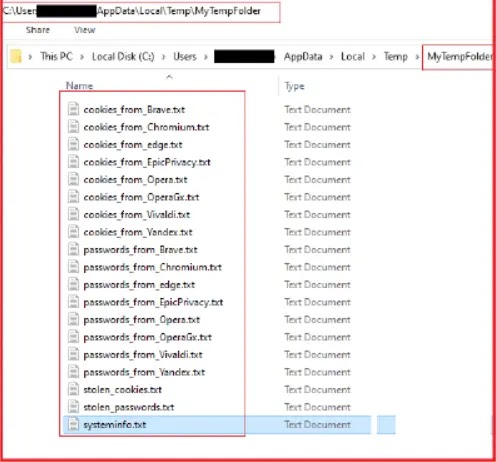This screenshot has width=497, height=462.
Task: Click file icon of passwords_from_OperaGx.txt
Action: (x=73, y=337)
